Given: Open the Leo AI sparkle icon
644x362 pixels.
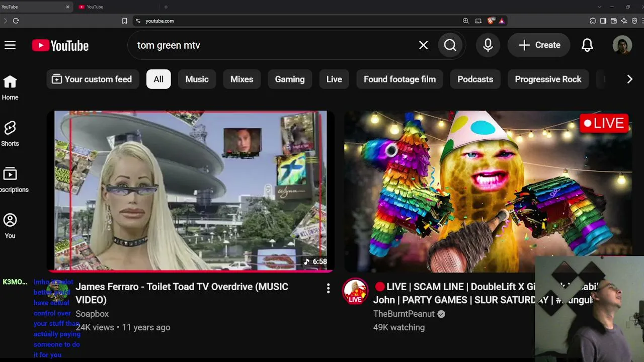Looking at the screenshot, I should tap(624, 21).
